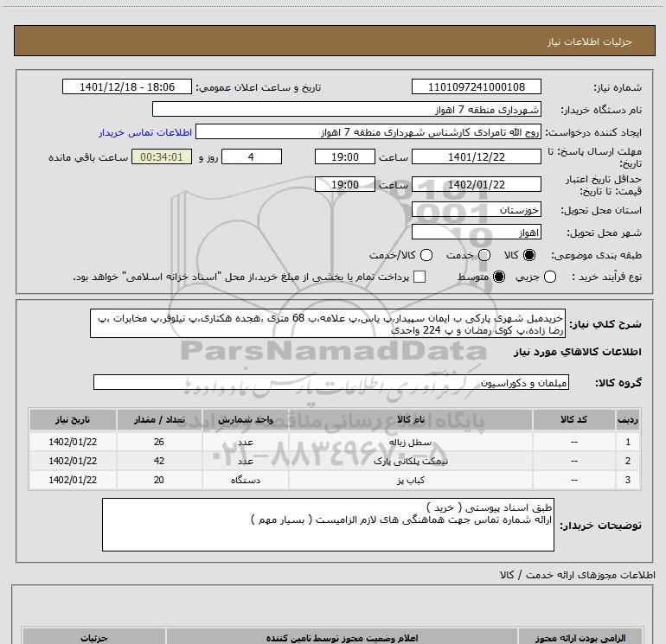Click the اطلاعات کالاهای مورد نیاز heading
The width and height of the screenshot is (666, 644).
pos(577,352)
